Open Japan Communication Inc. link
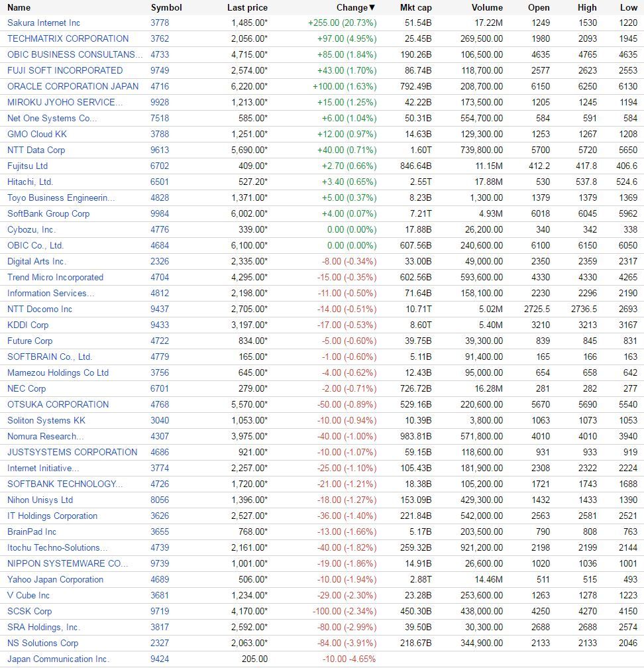The image size is (644, 668). (58, 659)
